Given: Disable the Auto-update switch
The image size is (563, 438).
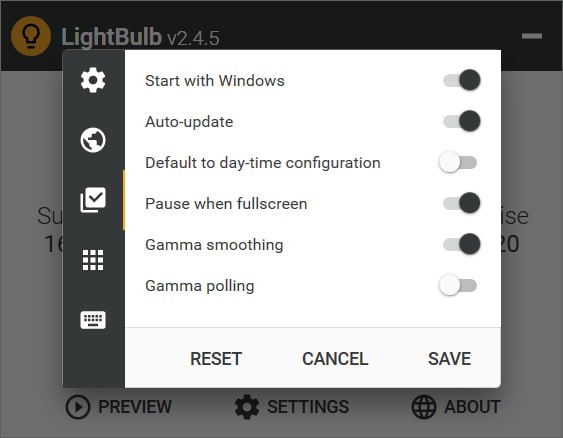Looking at the screenshot, I should [x=461, y=121].
